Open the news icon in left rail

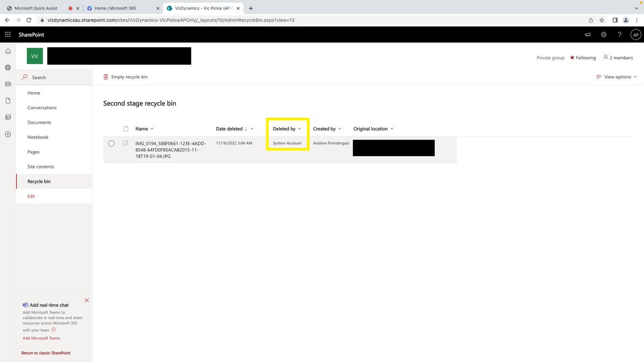(x=8, y=84)
